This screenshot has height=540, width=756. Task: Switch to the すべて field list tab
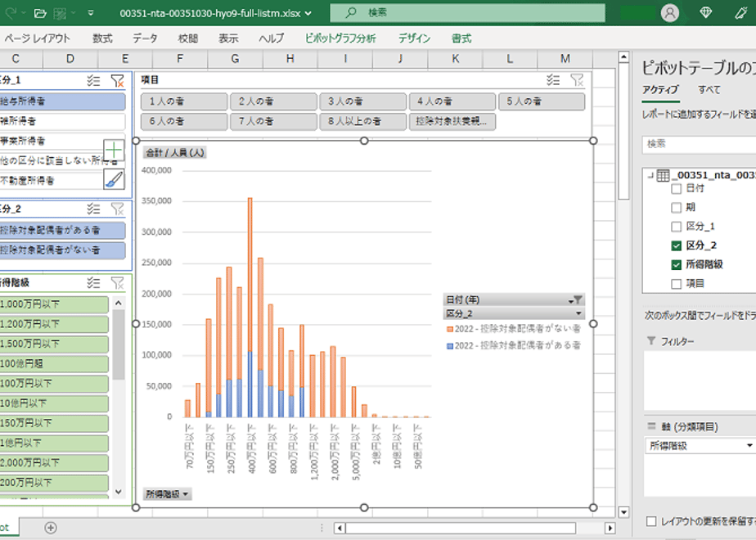click(709, 90)
